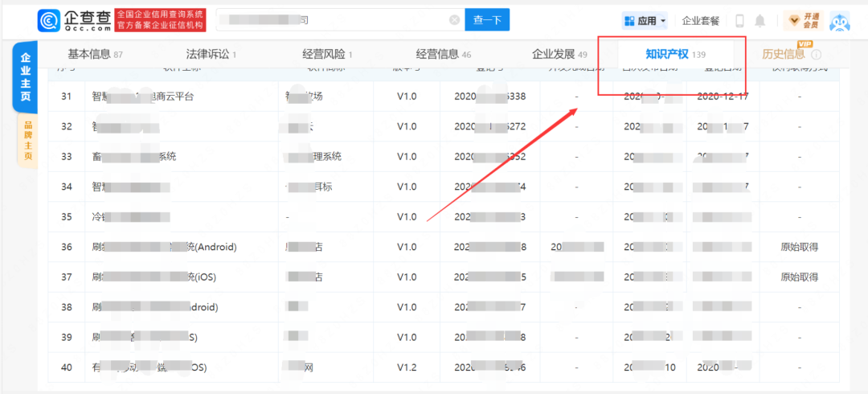Image resolution: width=868 pixels, height=394 pixels.
Task: Open notifications via the bell icon
Action: pyautogui.click(x=760, y=21)
